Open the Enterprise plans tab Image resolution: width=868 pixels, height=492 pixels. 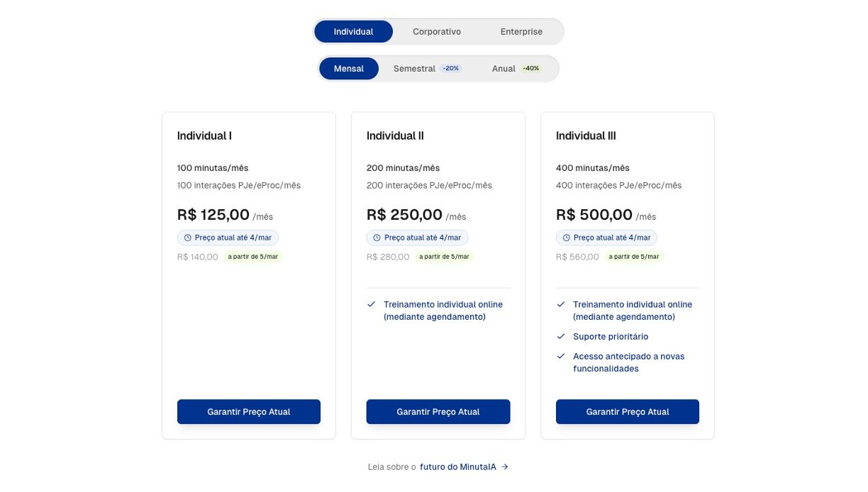coord(521,32)
